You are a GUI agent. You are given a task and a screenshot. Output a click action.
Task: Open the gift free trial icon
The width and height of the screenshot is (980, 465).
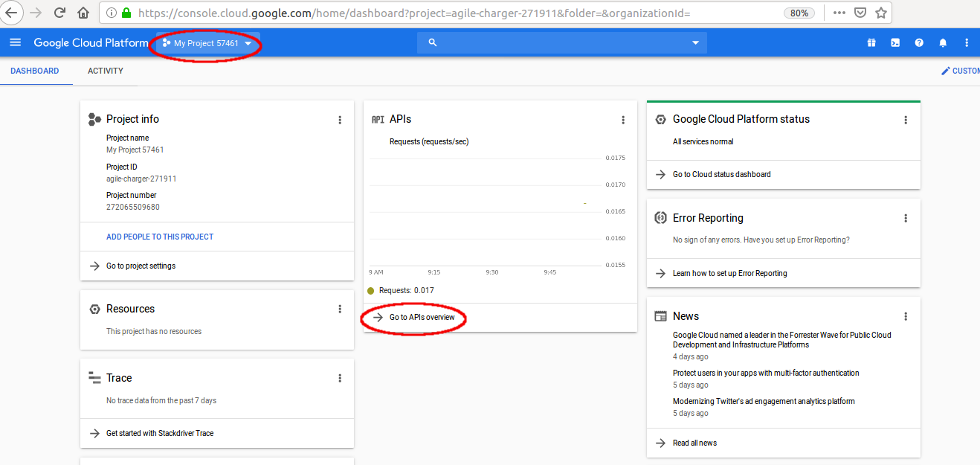pyautogui.click(x=871, y=43)
